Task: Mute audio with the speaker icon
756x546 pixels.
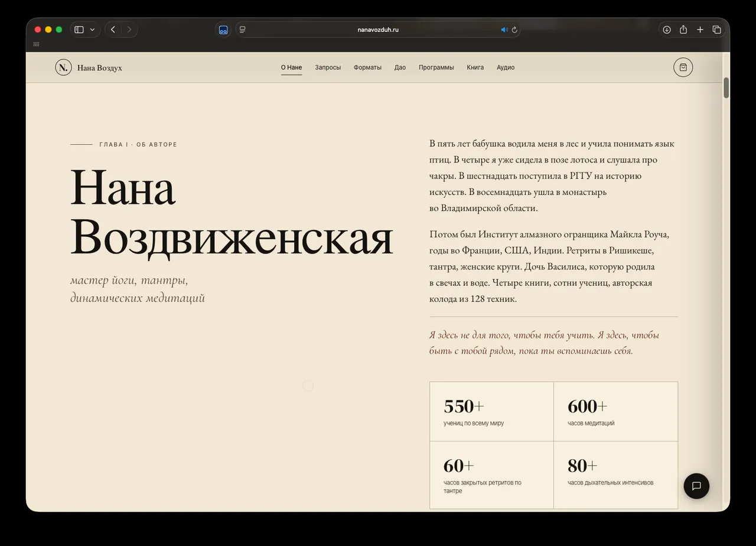Action: (x=504, y=30)
